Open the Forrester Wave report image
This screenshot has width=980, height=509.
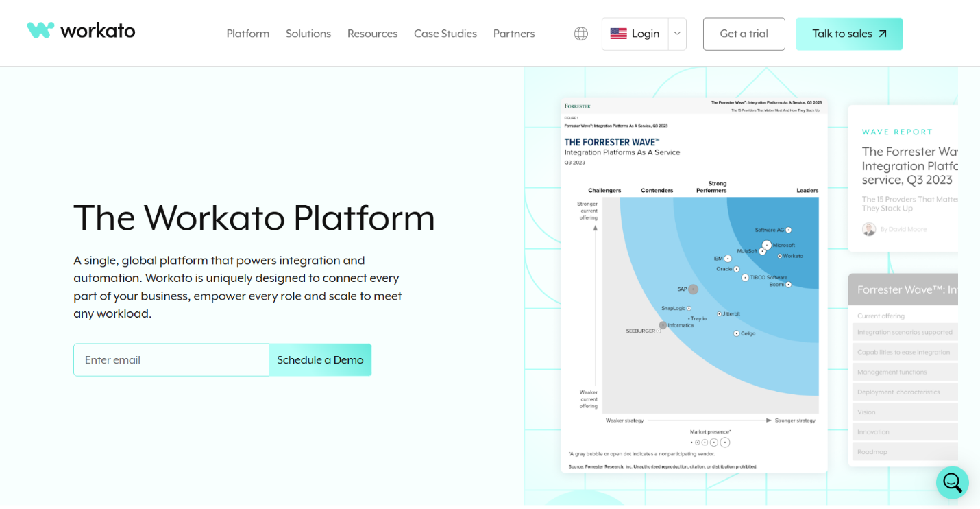click(694, 285)
